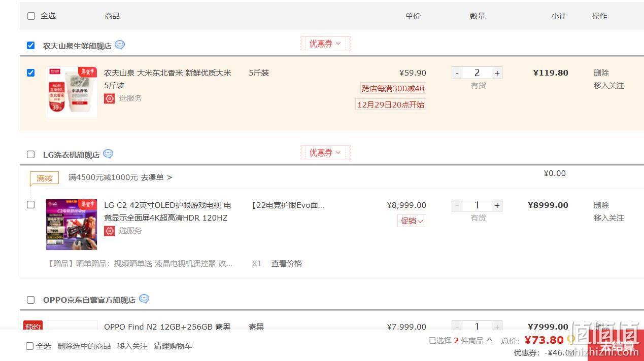Move LG C2 TV to favorites via 移入关注
This screenshot has width=644, height=361.
click(x=609, y=218)
